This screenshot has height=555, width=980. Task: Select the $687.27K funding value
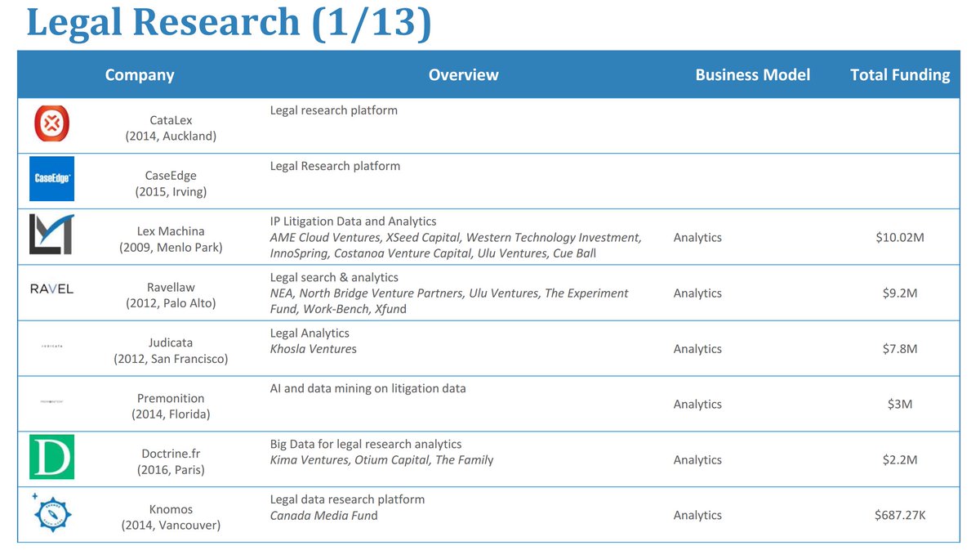coord(902,515)
